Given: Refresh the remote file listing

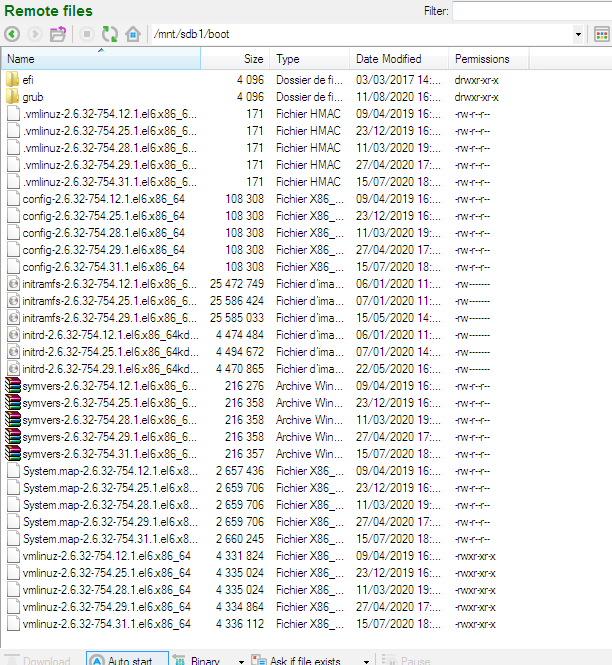Looking at the screenshot, I should 110,34.
